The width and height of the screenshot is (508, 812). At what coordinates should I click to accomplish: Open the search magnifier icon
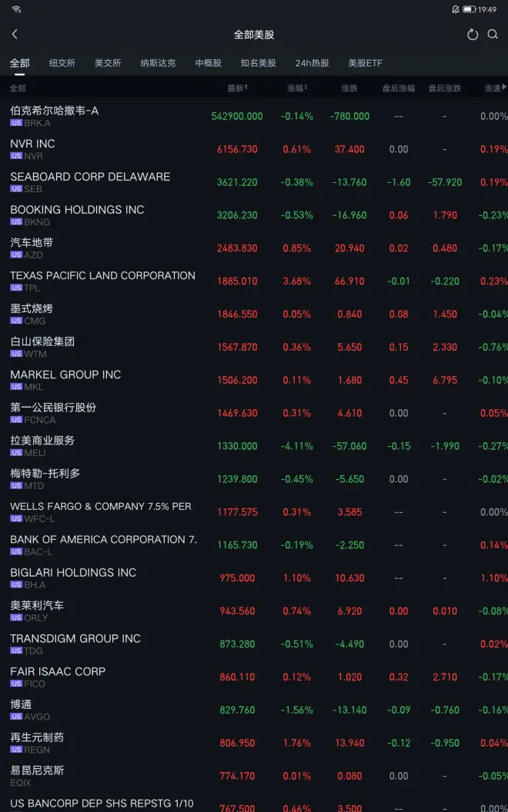pyautogui.click(x=493, y=35)
